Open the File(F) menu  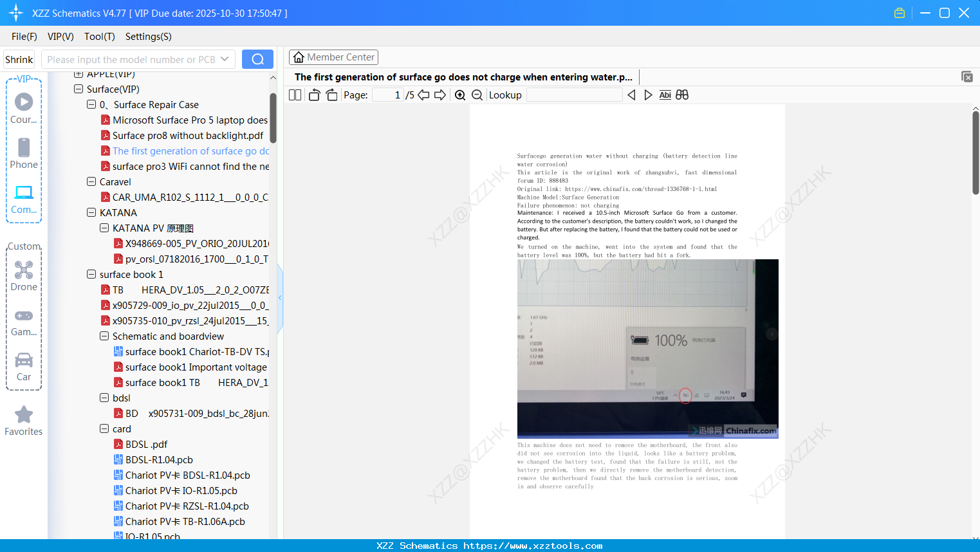pos(24,36)
